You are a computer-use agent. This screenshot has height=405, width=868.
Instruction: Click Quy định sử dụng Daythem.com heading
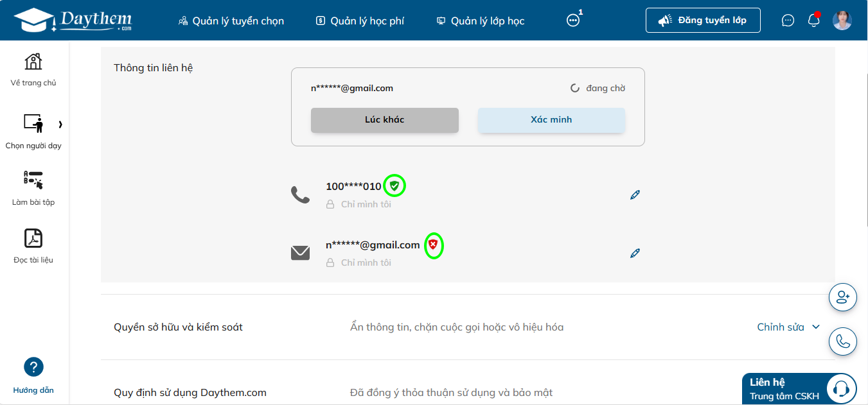[x=190, y=392]
